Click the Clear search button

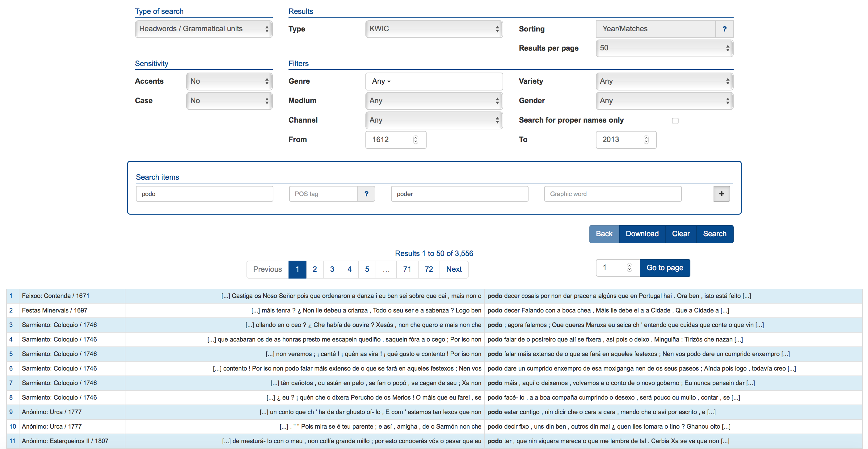pyautogui.click(x=681, y=233)
